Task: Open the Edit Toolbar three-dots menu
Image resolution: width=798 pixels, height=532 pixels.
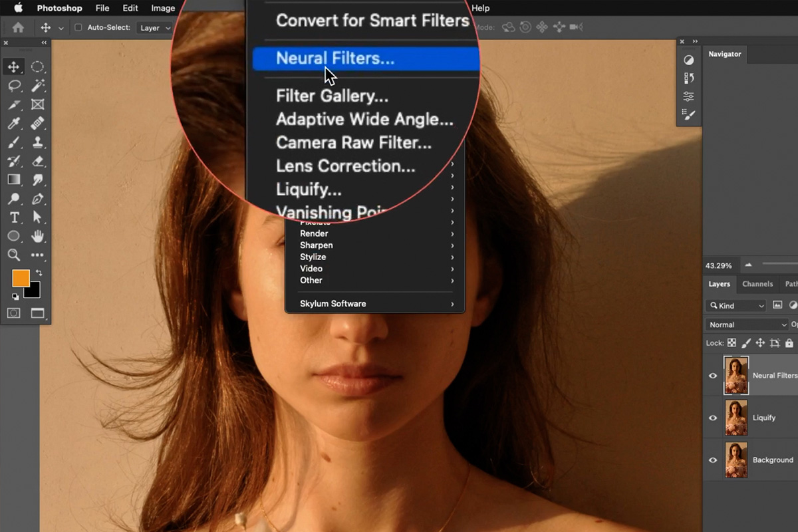Action: coord(37,255)
